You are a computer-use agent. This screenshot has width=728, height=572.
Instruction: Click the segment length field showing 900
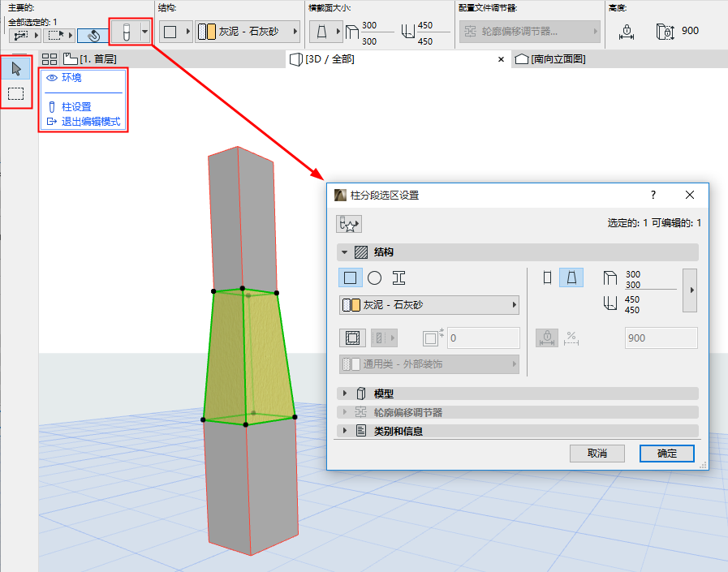[661, 338]
